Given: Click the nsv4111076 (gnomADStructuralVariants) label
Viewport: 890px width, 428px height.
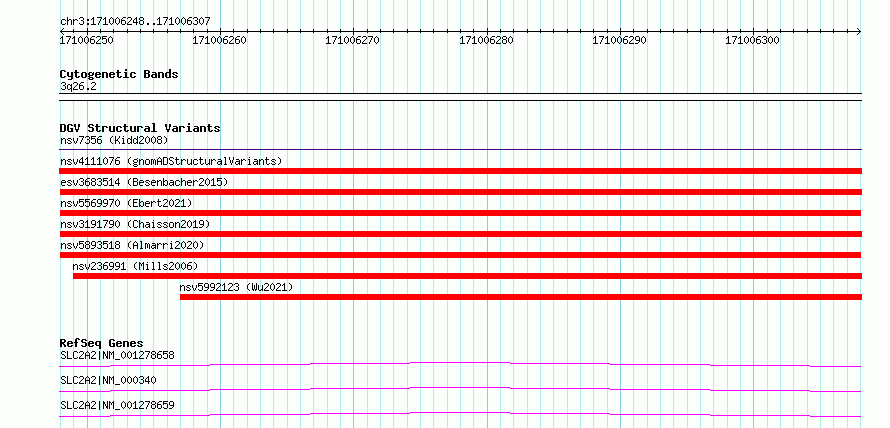Looking at the screenshot, I should (x=171, y=161).
